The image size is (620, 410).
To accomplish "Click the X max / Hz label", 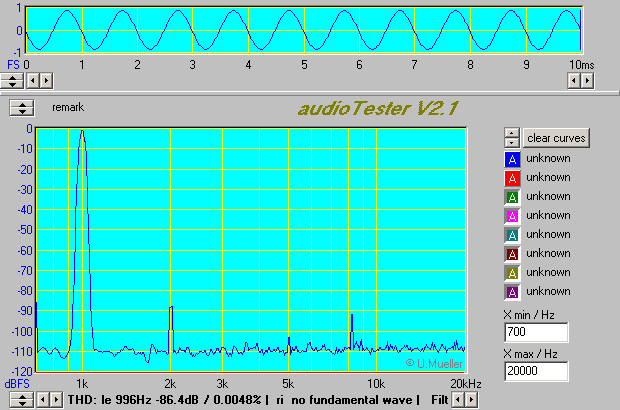I will click(x=531, y=353).
